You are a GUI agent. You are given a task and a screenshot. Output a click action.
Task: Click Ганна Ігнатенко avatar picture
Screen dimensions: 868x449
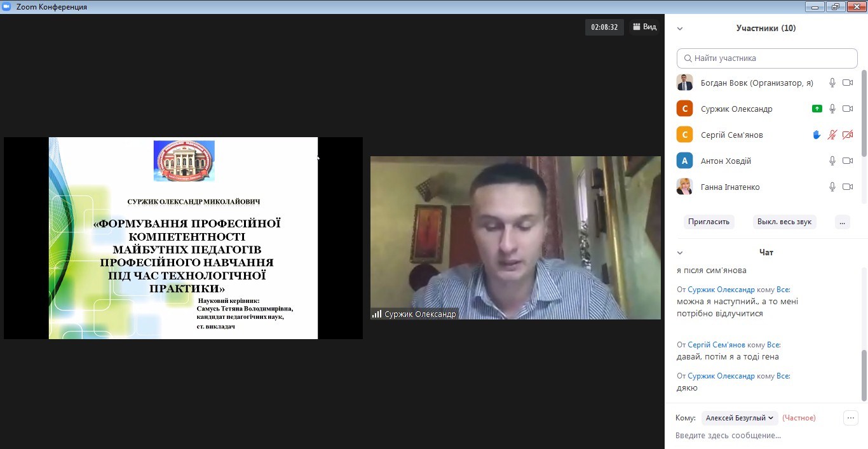click(684, 187)
